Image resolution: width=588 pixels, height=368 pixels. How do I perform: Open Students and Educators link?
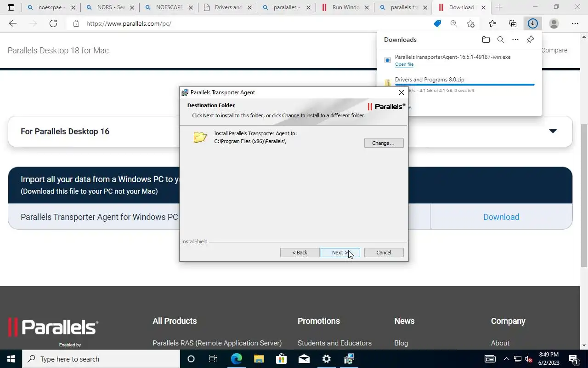(x=334, y=343)
